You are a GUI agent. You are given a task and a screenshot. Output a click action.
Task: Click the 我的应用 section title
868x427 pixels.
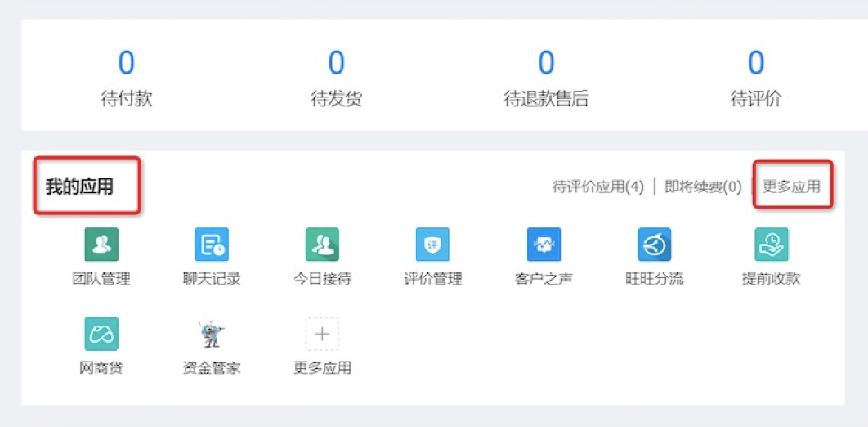[79, 187]
